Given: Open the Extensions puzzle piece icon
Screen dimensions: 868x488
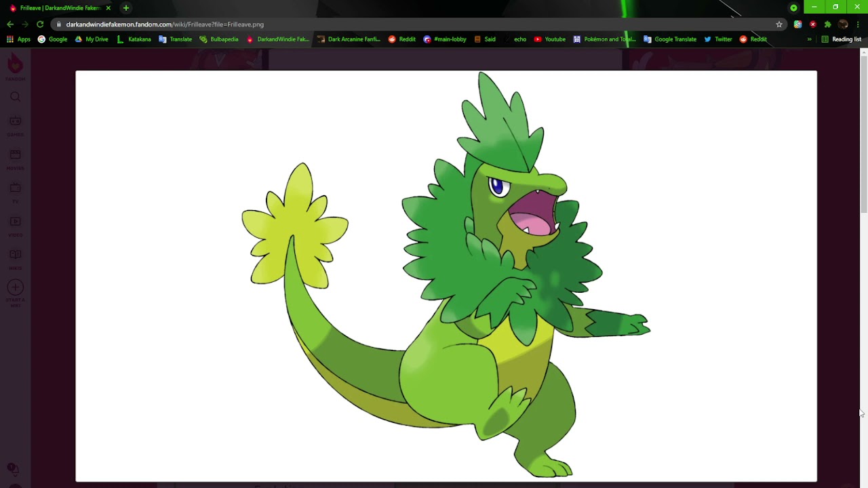Looking at the screenshot, I should point(827,24).
